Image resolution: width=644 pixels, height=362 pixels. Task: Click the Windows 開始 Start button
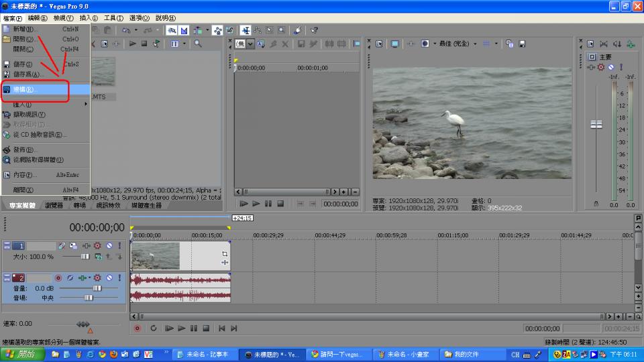pyautogui.click(x=22, y=355)
